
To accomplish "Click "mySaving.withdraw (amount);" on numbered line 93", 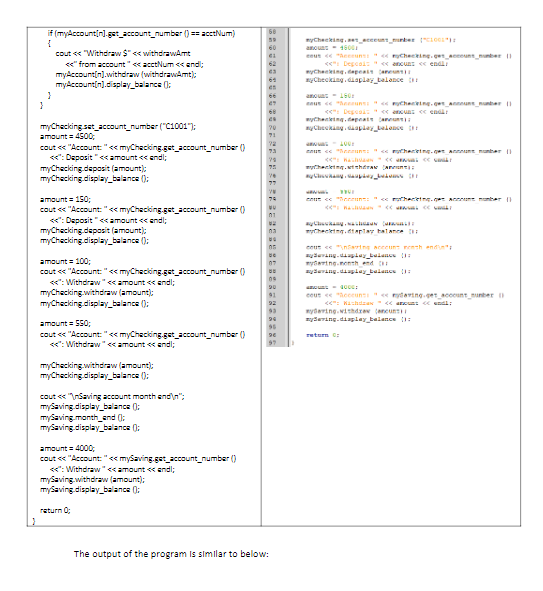I will (356, 311).
